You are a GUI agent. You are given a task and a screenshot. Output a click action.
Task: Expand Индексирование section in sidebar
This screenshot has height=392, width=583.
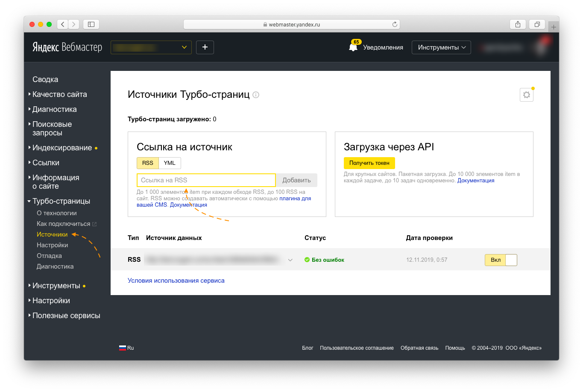62,148
